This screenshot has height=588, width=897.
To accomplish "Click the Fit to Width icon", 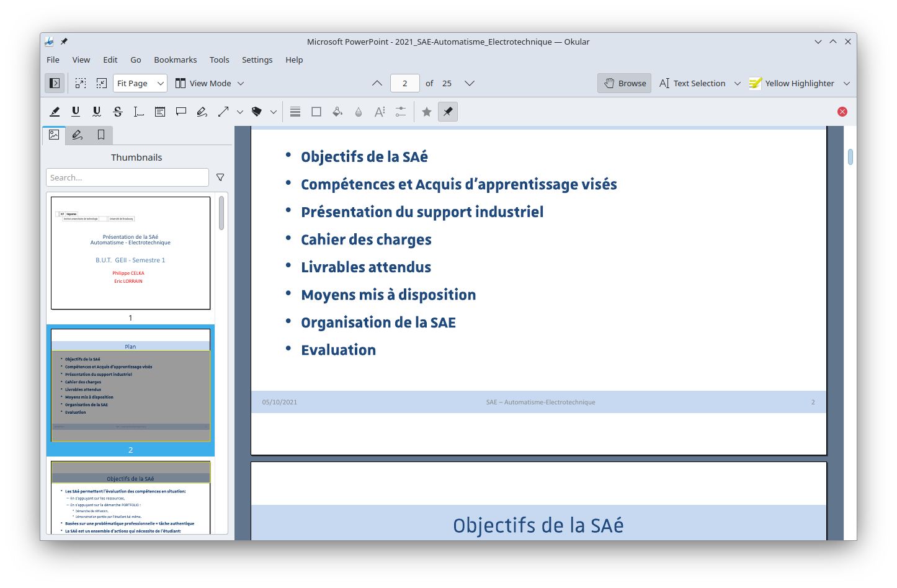I will click(x=81, y=83).
